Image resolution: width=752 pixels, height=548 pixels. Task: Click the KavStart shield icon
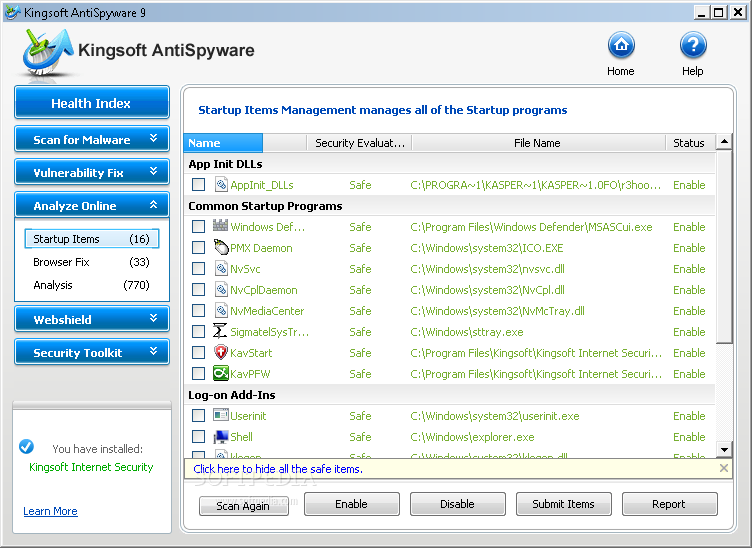[x=221, y=352]
